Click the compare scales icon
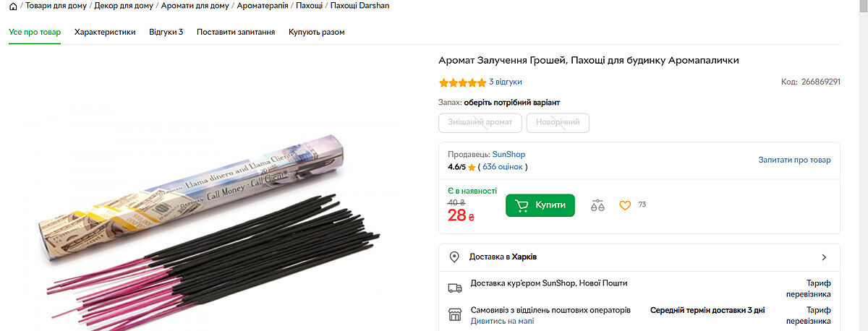The width and height of the screenshot is (868, 331). 597,205
